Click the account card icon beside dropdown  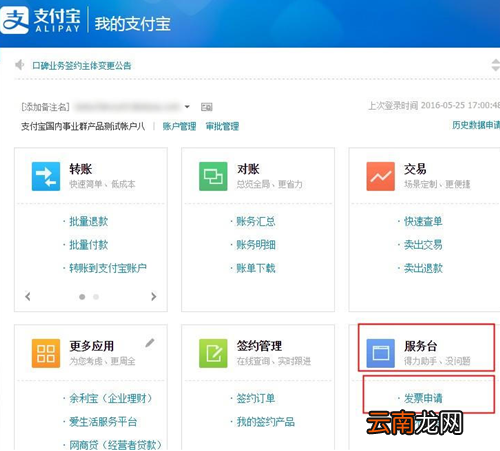[x=207, y=107]
